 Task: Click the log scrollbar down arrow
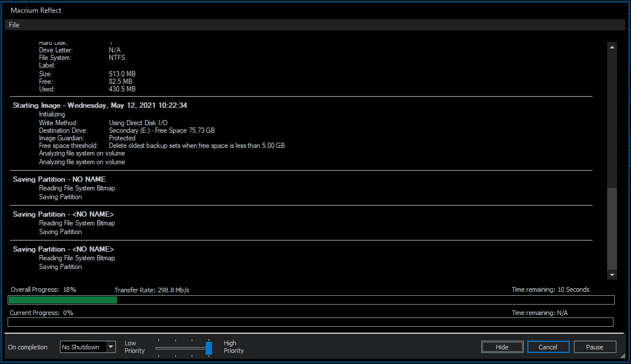[612, 275]
